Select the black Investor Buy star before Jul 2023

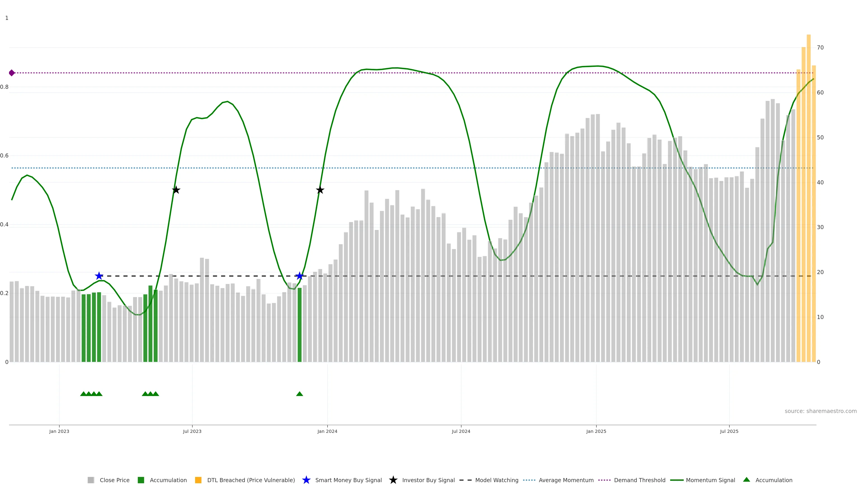[x=176, y=190]
